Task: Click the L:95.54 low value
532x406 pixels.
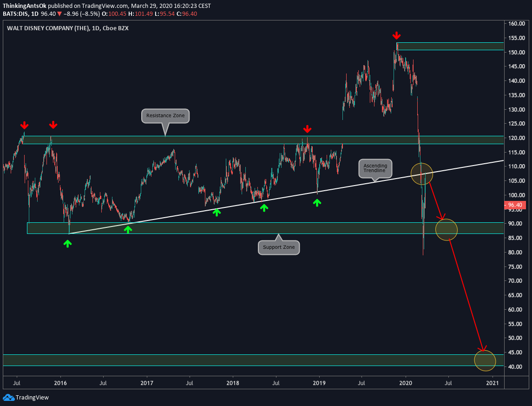Action: (x=164, y=14)
